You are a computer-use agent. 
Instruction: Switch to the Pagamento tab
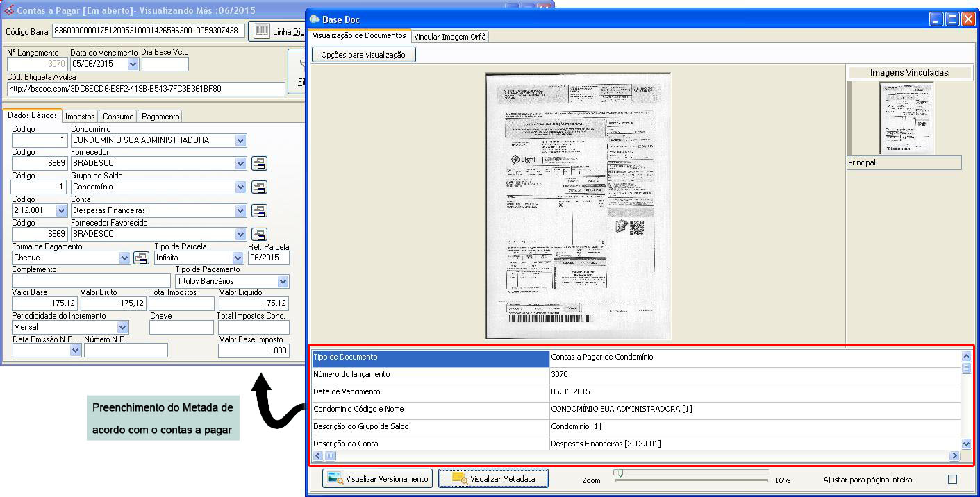point(160,117)
